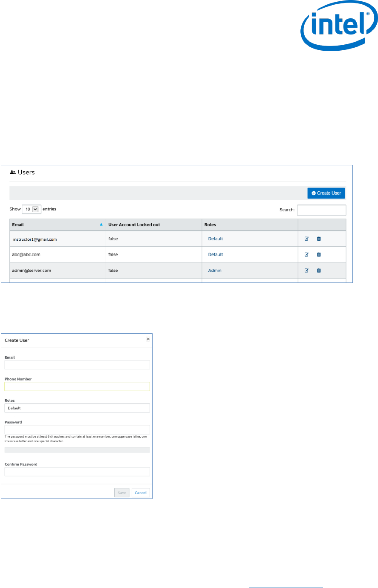Focus the Search input field
378x588 pixels.
[x=321, y=210]
